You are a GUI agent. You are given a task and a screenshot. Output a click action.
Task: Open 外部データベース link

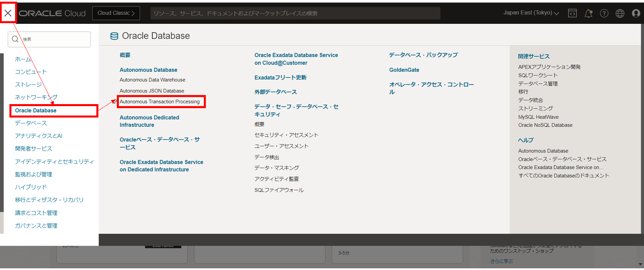point(276,92)
